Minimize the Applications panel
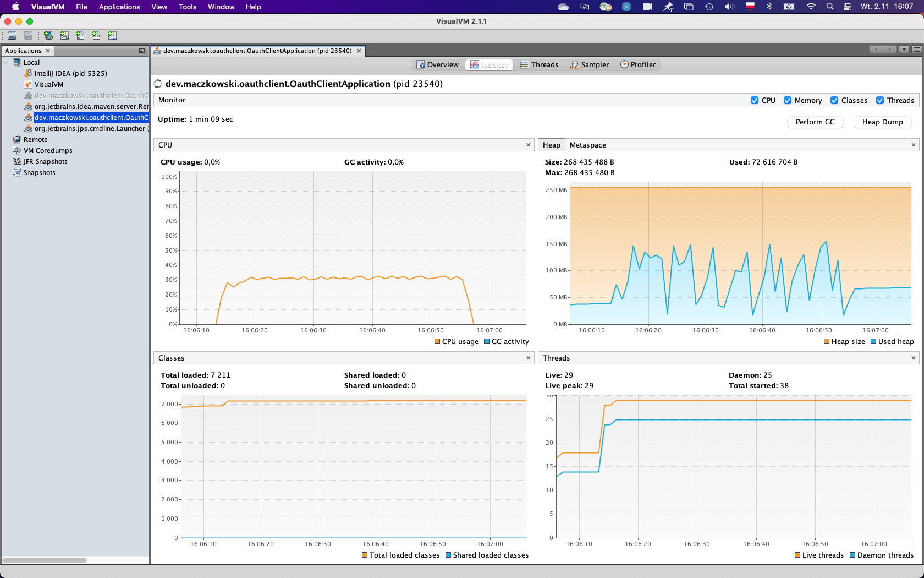 (x=142, y=51)
